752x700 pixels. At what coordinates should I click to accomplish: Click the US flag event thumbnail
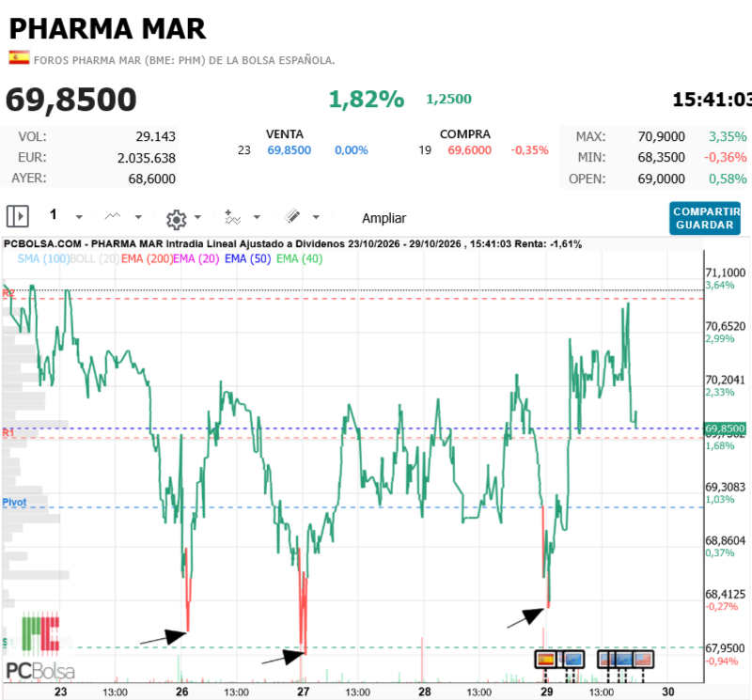click(x=643, y=660)
